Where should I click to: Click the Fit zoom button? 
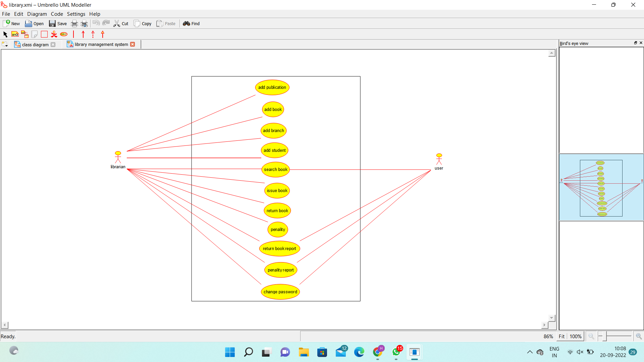point(561,336)
